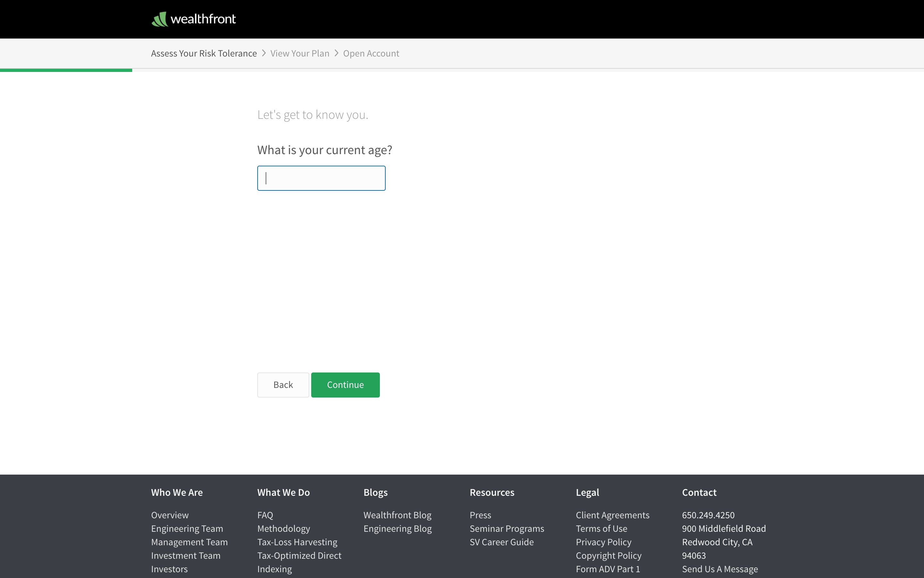Viewport: 924px width, 578px height.
Task: Open the Seminar Programs link
Action: tap(507, 529)
